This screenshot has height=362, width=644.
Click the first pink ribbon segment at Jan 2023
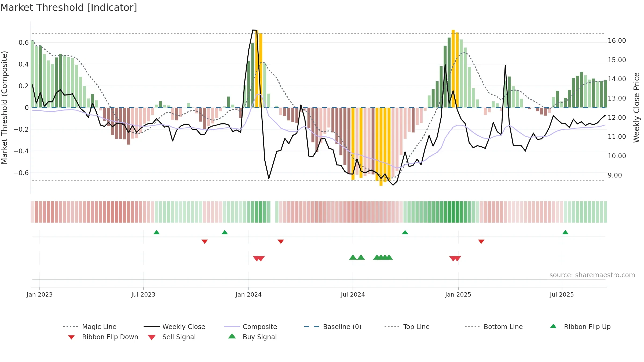(x=32, y=212)
